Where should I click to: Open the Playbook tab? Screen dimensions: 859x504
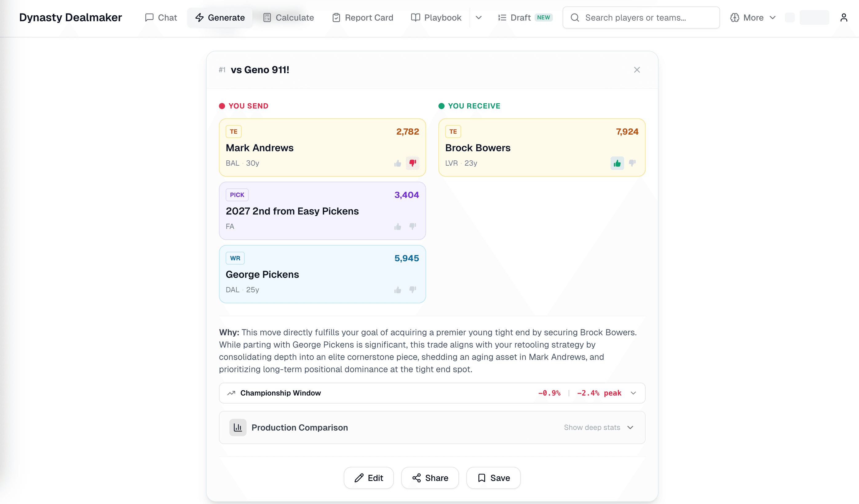(436, 18)
